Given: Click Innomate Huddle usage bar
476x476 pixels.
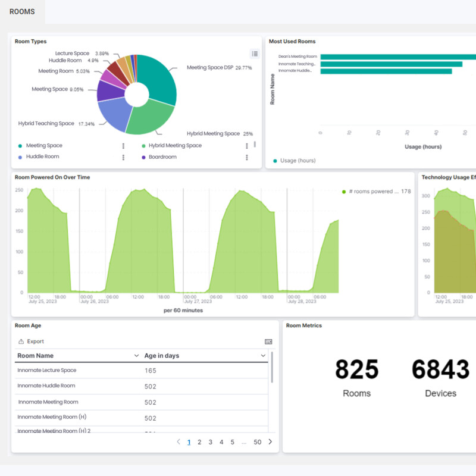Looking at the screenshot, I should point(386,71).
